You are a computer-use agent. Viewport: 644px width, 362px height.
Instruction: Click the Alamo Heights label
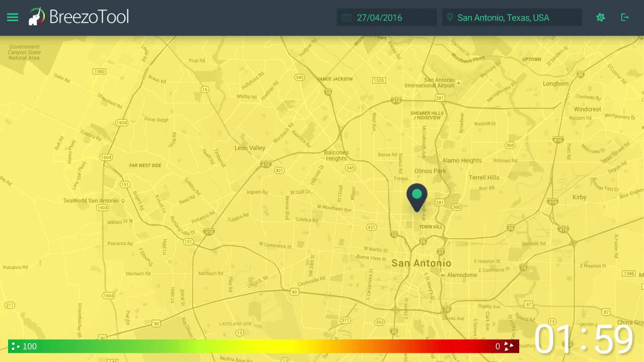(462, 160)
